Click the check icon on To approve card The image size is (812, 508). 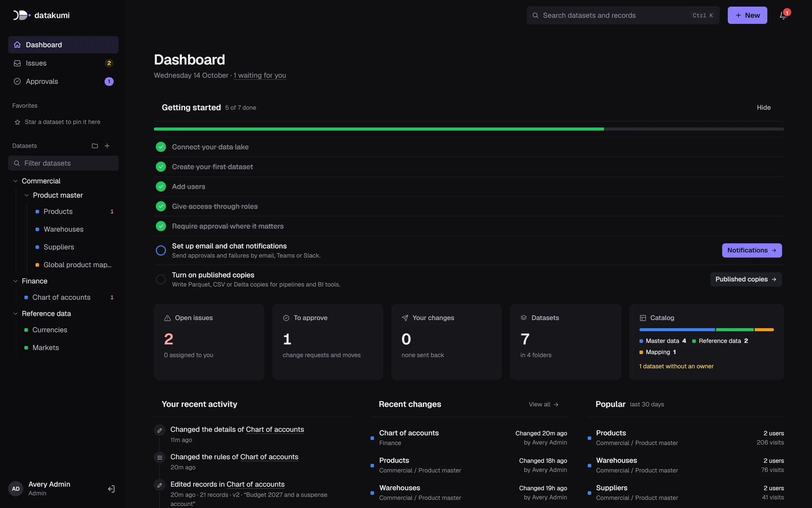(x=286, y=318)
